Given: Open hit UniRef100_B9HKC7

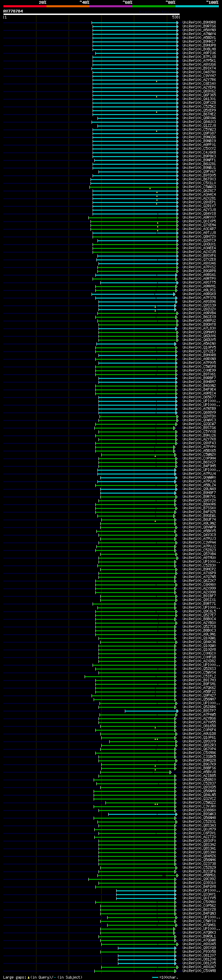Looking at the screenshot, I should [199, 41].
